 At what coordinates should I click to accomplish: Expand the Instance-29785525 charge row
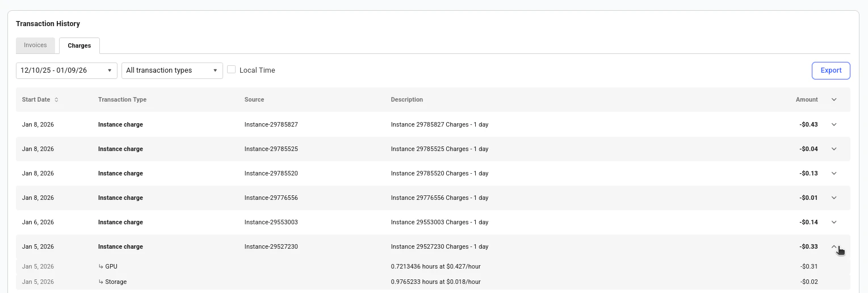click(x=834, y=149)
